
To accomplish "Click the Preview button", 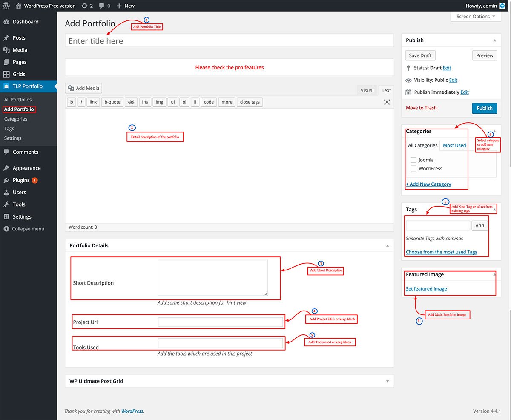I will click(485, 55).
